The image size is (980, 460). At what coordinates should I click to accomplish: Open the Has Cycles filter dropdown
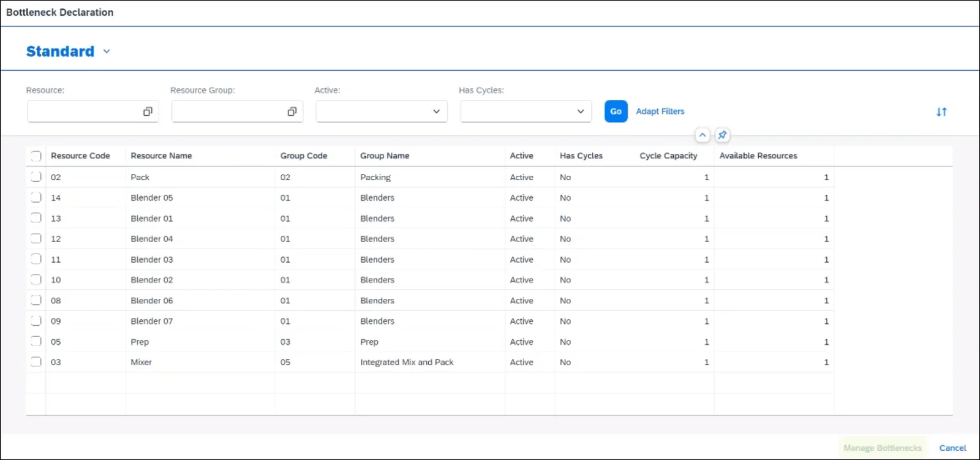(526, 111)
